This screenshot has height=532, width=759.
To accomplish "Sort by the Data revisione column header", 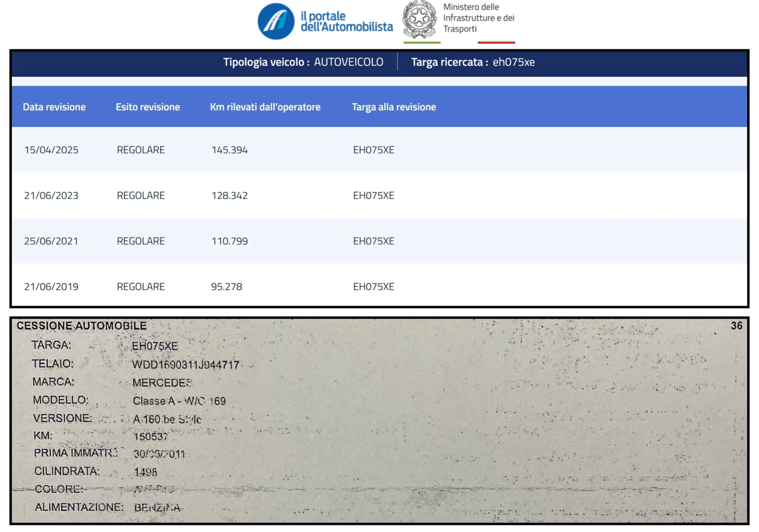I will 55,107.
